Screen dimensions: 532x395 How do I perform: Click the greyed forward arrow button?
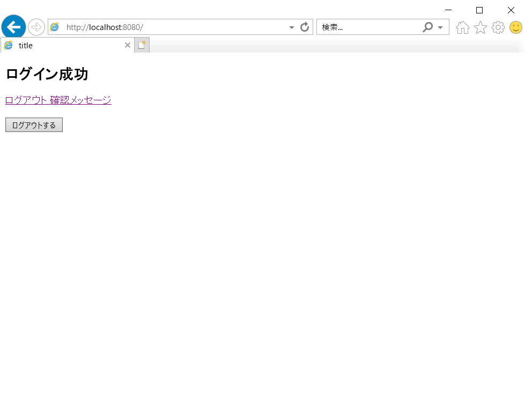[x=36, y=27]
